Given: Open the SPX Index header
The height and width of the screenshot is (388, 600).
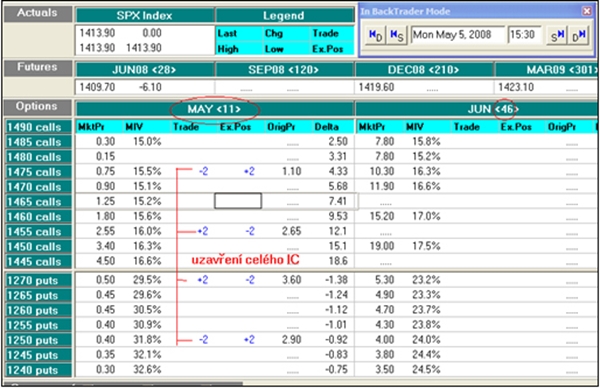Looking at the screenshot, I should [145, 16].
